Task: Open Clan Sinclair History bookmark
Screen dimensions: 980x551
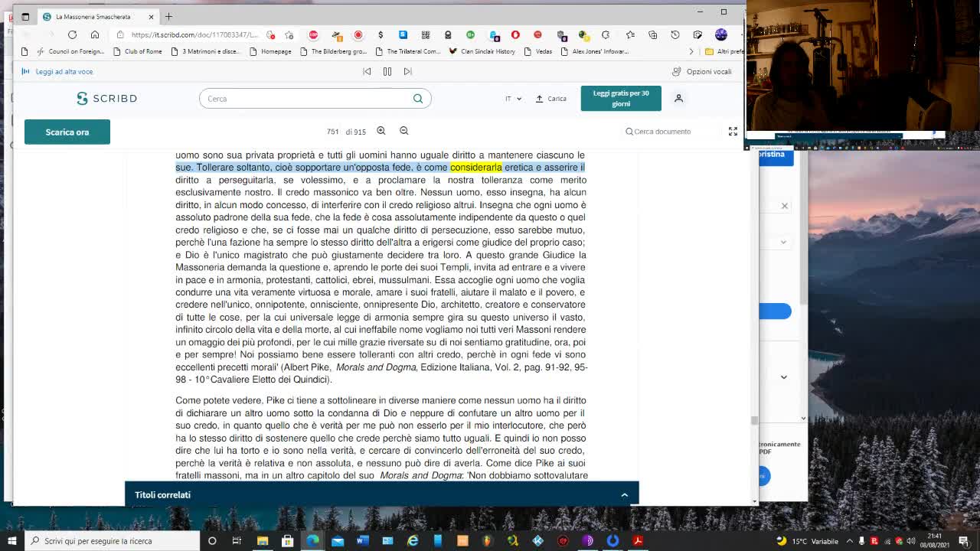Action: [482, 51]
